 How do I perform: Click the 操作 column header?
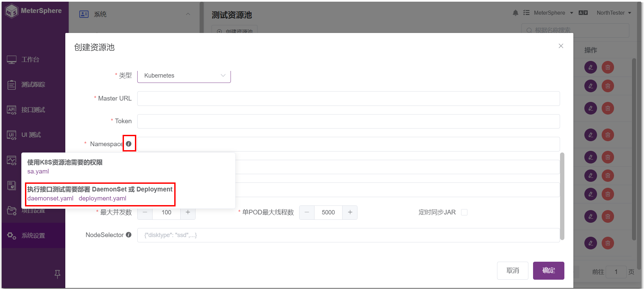tap(591, 50)
